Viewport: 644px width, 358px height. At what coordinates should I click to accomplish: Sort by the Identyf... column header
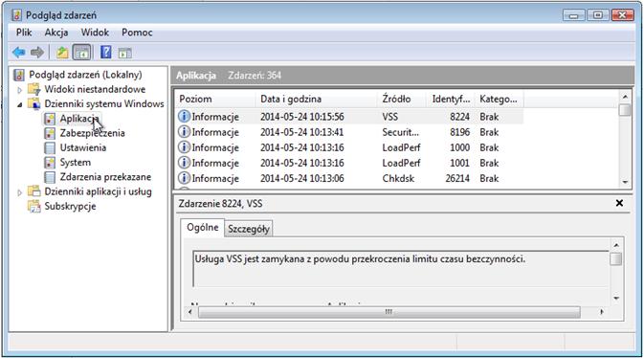(x=452, y=99)
